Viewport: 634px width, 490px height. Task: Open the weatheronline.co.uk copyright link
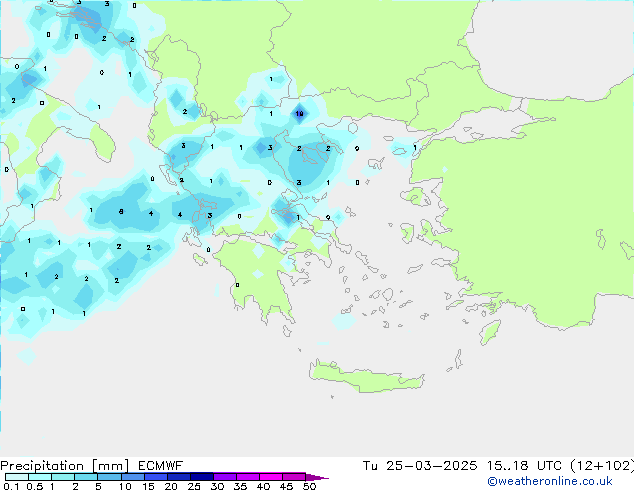(550, 481)
